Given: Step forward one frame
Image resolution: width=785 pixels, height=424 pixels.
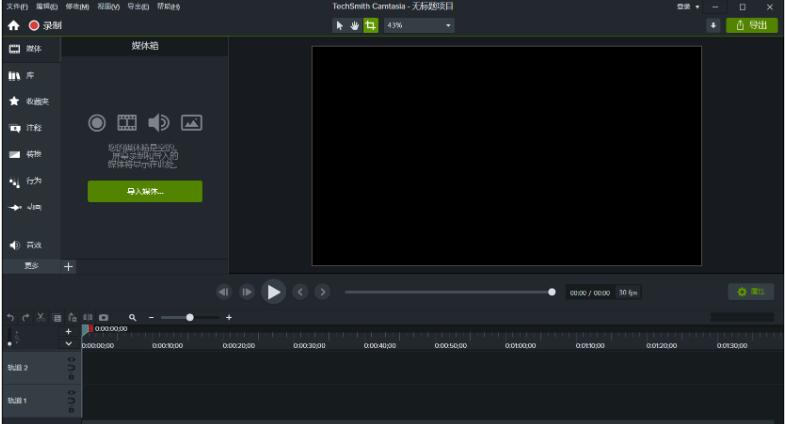Looking at the screenshot, I should (247, 292).
